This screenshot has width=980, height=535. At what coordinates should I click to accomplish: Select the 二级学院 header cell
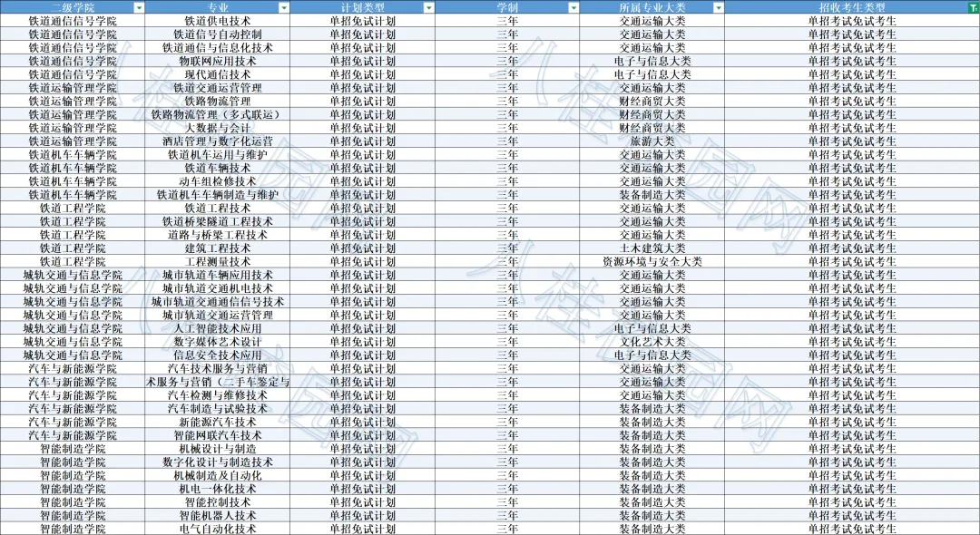(x=73, y=7)
